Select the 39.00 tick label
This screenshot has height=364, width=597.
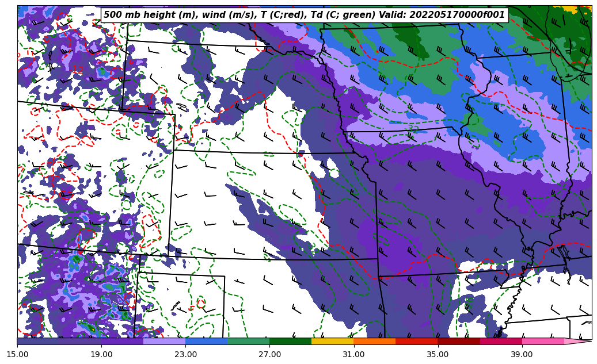pyautogui.click(x=522, y=354)
